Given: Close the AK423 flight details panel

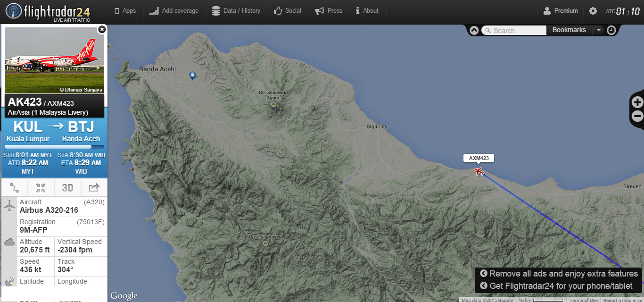Looking at the screenshot, I should click(102, 29).
